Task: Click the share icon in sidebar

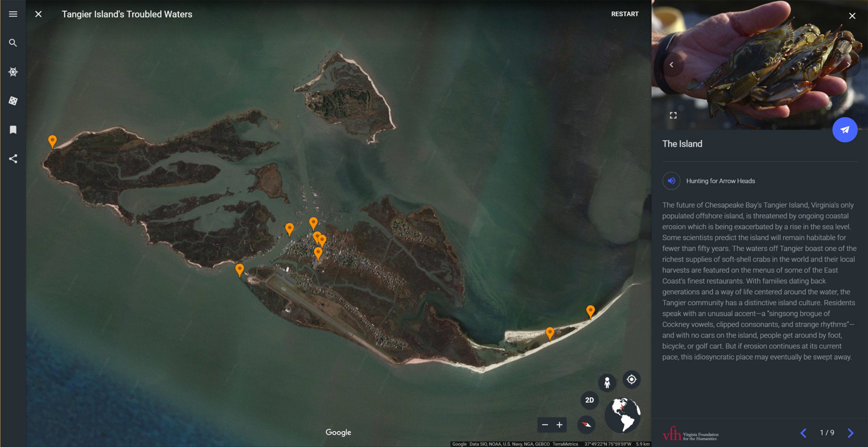Action: click(13, 159)
